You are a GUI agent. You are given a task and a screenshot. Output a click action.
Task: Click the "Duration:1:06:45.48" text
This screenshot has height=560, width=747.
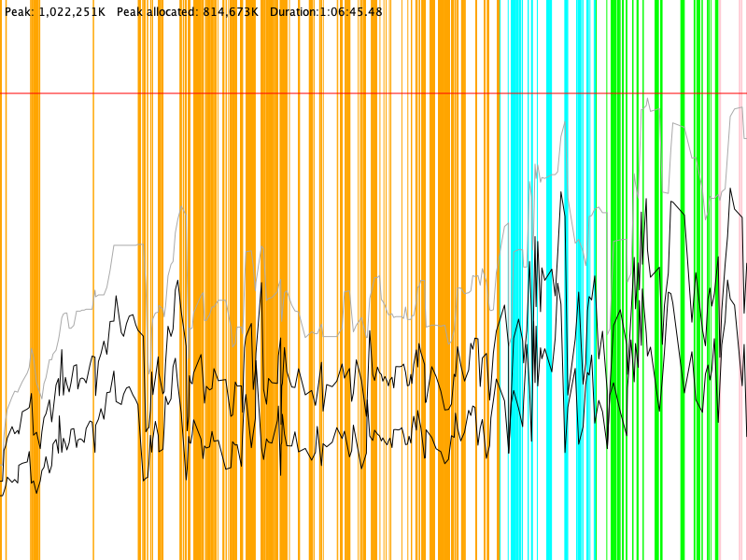click(x=326, y=11)
